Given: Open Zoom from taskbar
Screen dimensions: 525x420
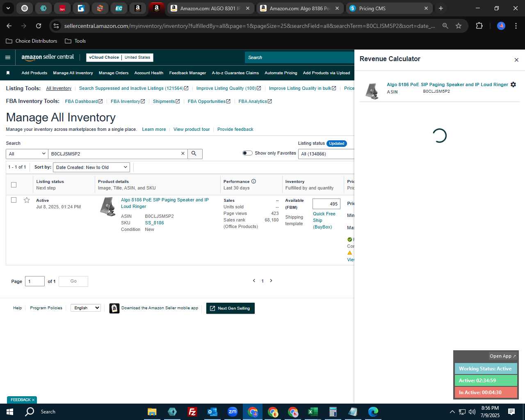Looking at the screenshot, I should click(233, 412).
